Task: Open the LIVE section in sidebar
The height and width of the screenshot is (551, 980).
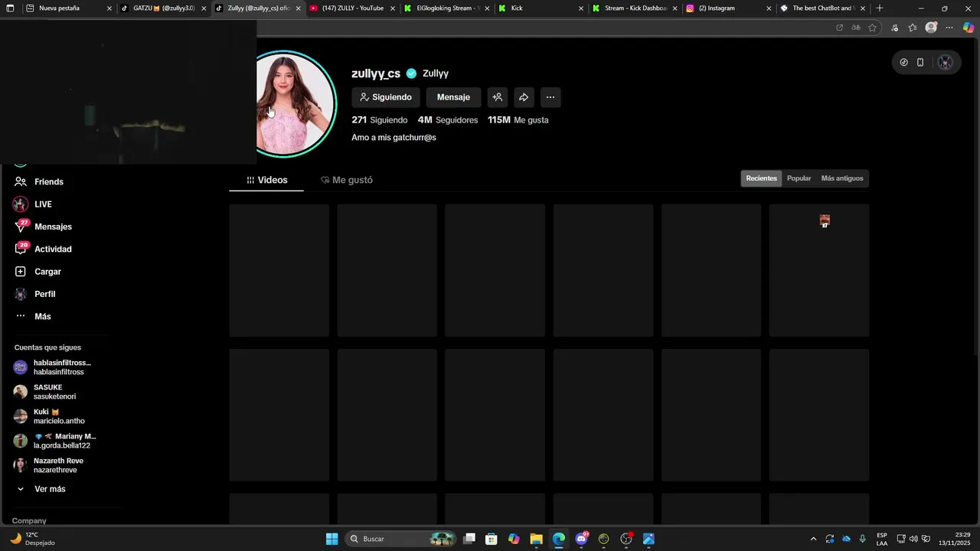Action: (x=33, y=204)
